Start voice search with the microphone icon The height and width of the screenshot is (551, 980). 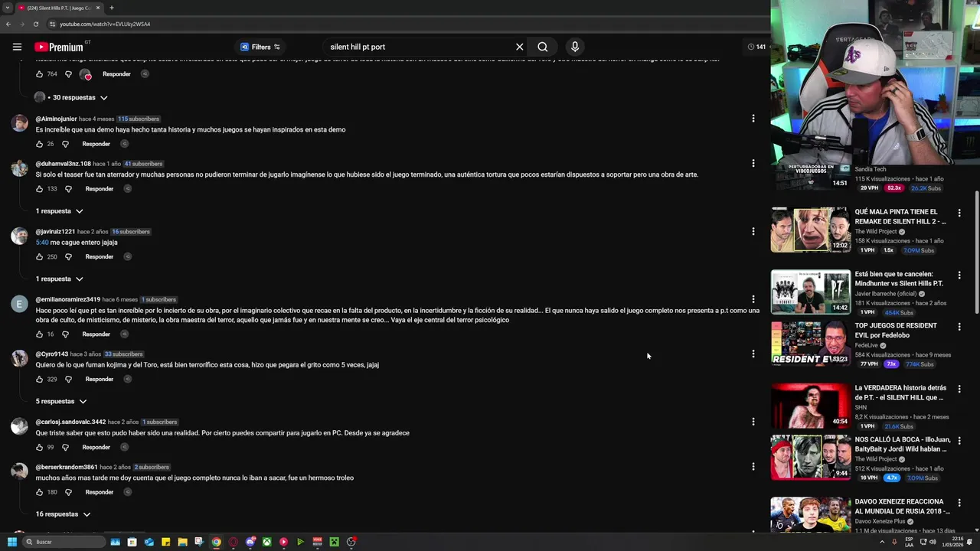pyautogui.click(x=575, y=47)
